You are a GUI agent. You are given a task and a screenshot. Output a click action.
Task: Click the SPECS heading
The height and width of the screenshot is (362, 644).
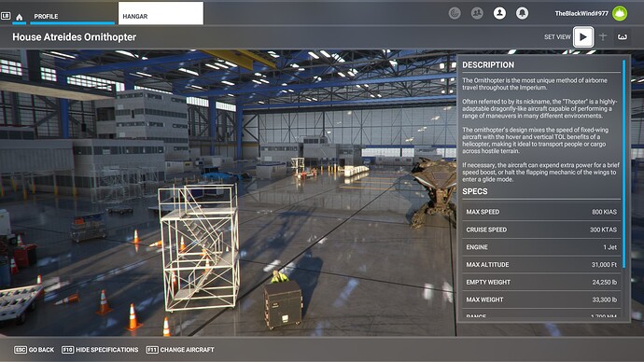pyautogui.click(x=475, y=191)
